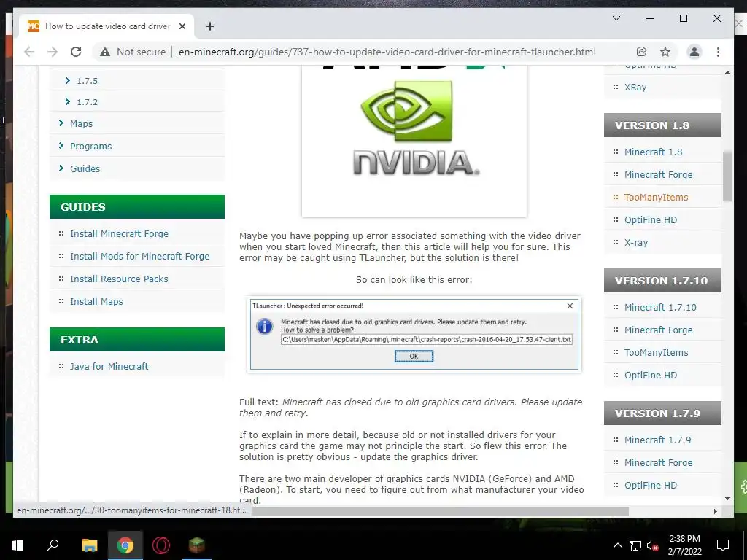Open the notification center icon
This screenshot has width=747, height=560.
click(x=723, y=545)
